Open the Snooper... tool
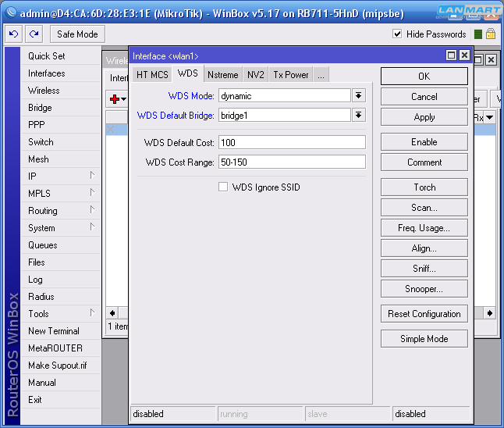 (424, 289)
